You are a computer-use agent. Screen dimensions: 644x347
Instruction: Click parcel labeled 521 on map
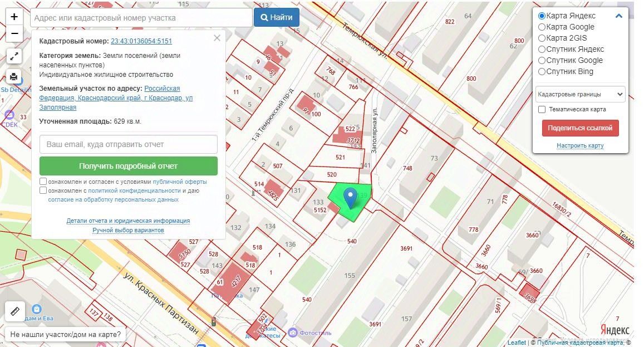coord(340,157)
